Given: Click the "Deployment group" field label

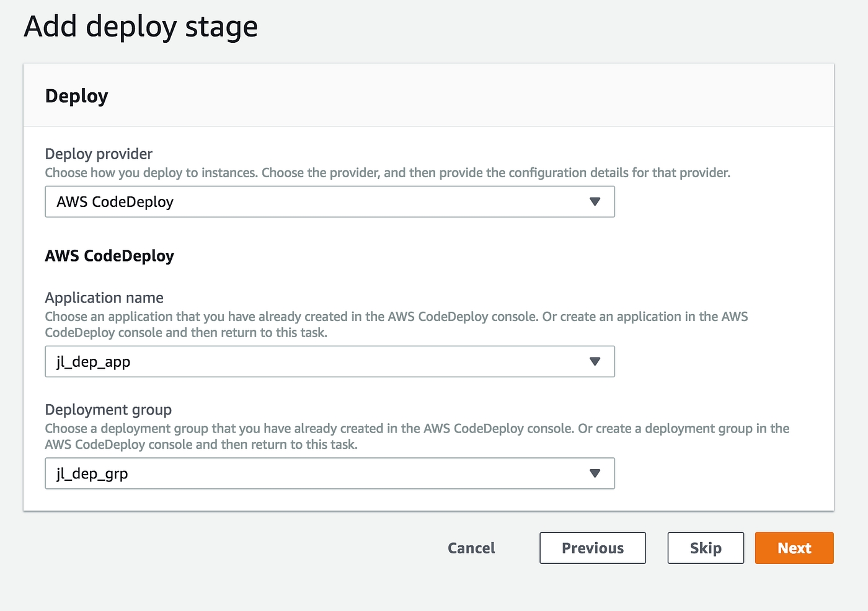Looking at the screenshot, I should (x=108, y=410).
